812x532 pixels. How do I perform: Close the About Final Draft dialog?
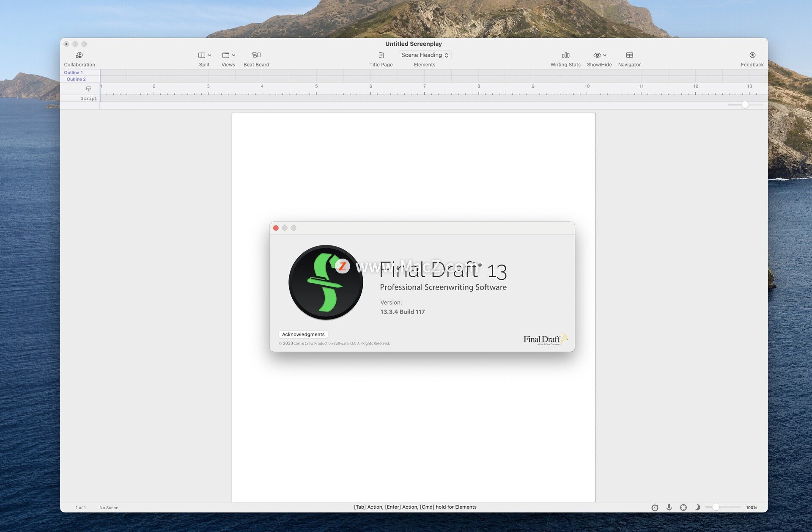[x=276, y=228]
